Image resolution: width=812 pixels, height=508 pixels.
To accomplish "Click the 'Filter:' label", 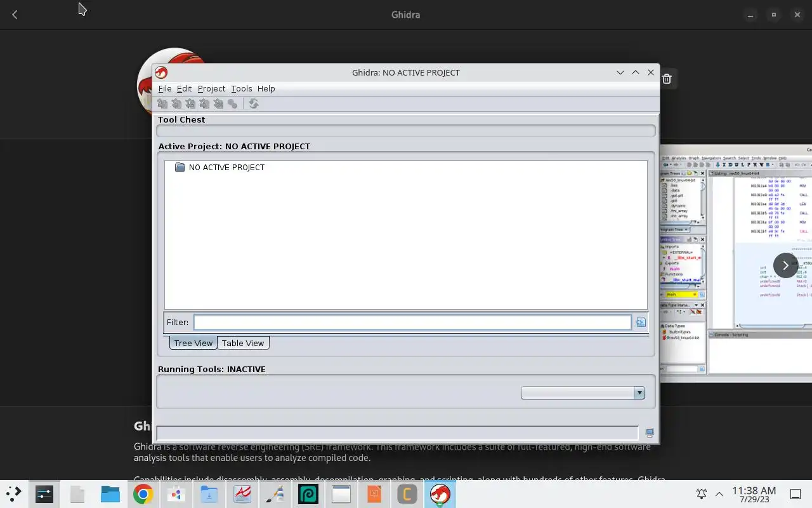I will (x=178, y=323).
